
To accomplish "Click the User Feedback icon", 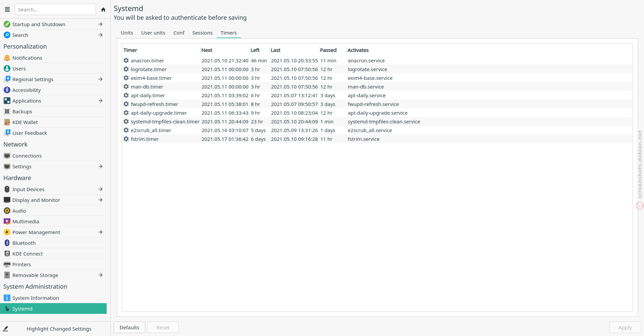I will click(7, 133).
